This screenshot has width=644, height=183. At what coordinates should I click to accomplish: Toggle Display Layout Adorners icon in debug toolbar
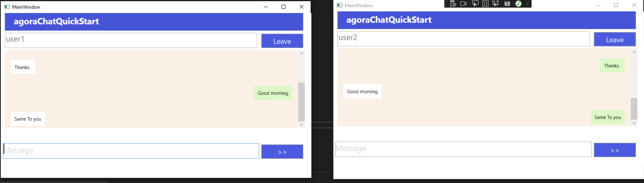485,4
